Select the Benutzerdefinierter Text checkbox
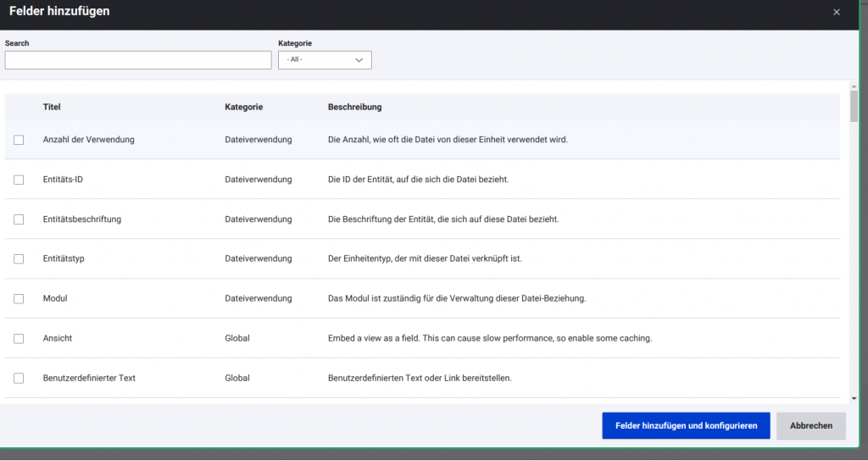Viewport: 868px width, 460px height. (x=19, y=379)
